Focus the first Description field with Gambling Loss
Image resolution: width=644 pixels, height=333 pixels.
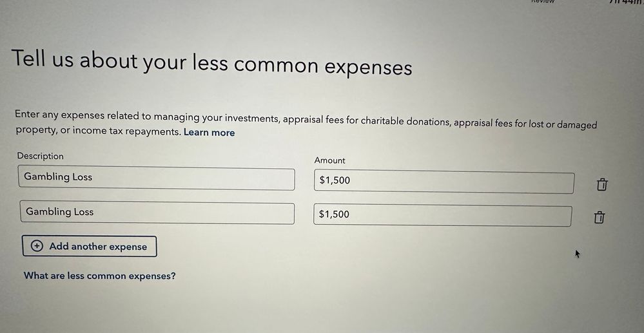click(156, 178)
